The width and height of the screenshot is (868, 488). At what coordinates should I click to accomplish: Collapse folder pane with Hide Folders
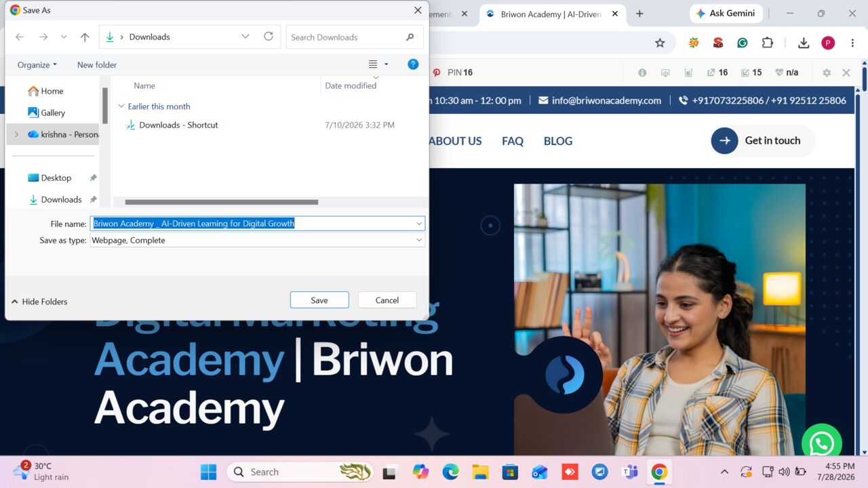[39, 302]
